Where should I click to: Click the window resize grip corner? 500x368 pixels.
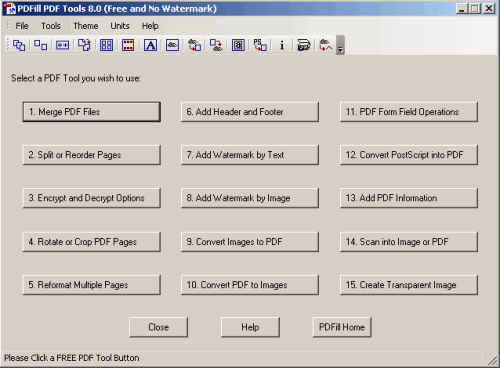coord(492,360)
